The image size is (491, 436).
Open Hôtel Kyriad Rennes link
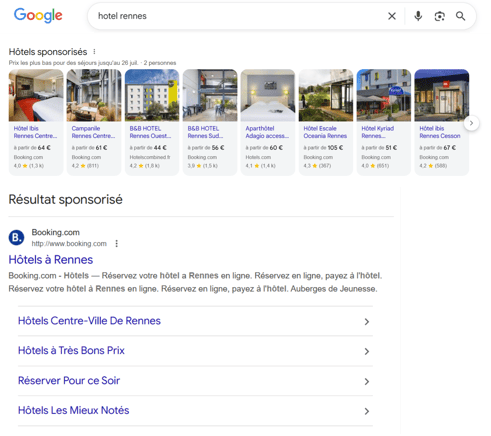378,132
